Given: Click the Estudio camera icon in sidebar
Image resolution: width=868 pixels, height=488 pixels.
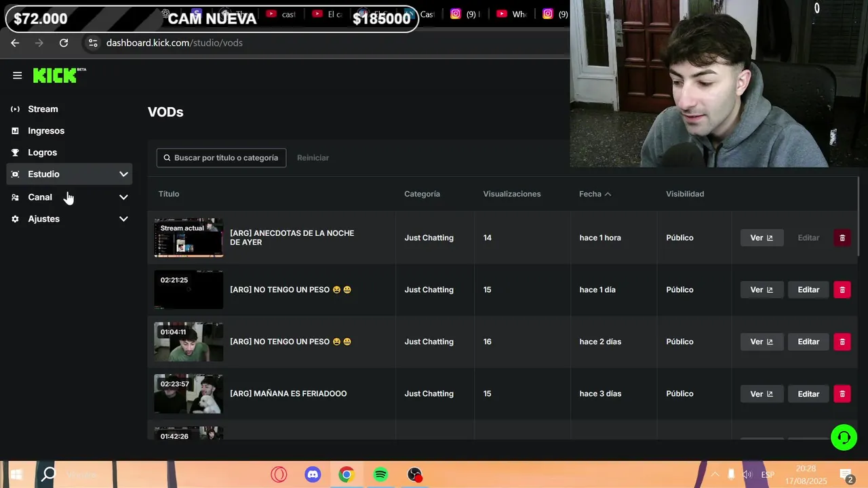Looking at the screenshot, I should pyautogui.click(x=15, y=174).
